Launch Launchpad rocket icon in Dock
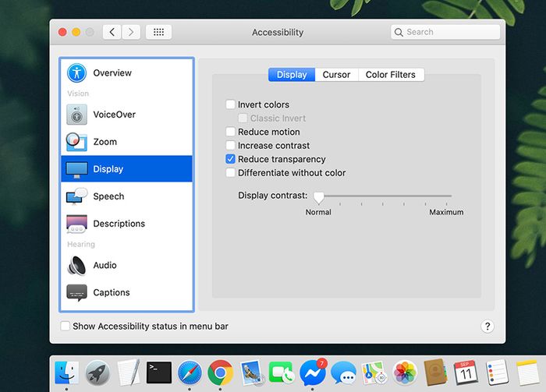 (x=97, y=373)
